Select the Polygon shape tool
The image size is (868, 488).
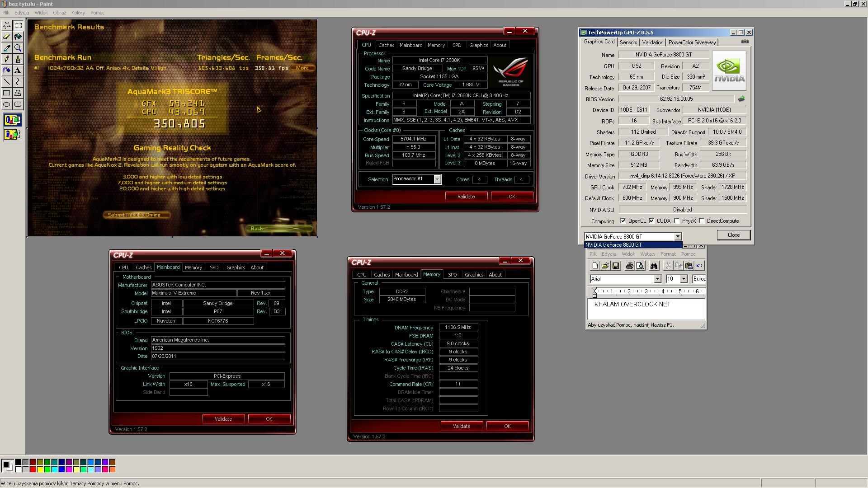pos(18,93)
